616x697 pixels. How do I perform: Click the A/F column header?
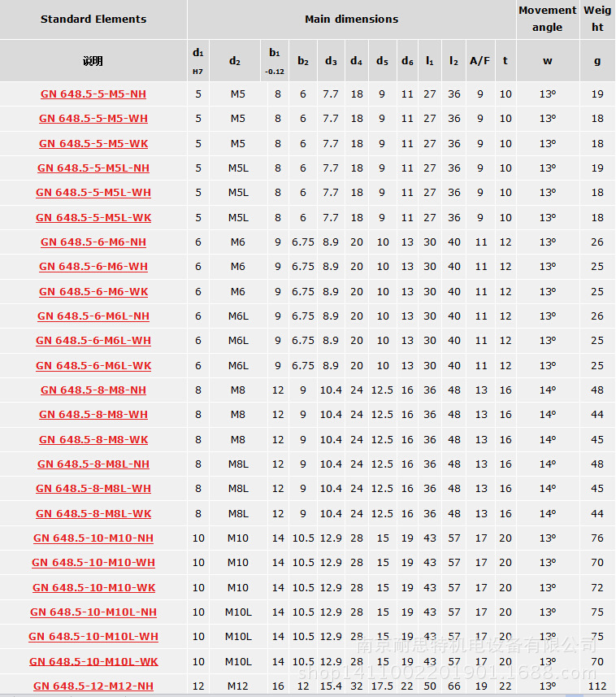[x=480, y=60]
